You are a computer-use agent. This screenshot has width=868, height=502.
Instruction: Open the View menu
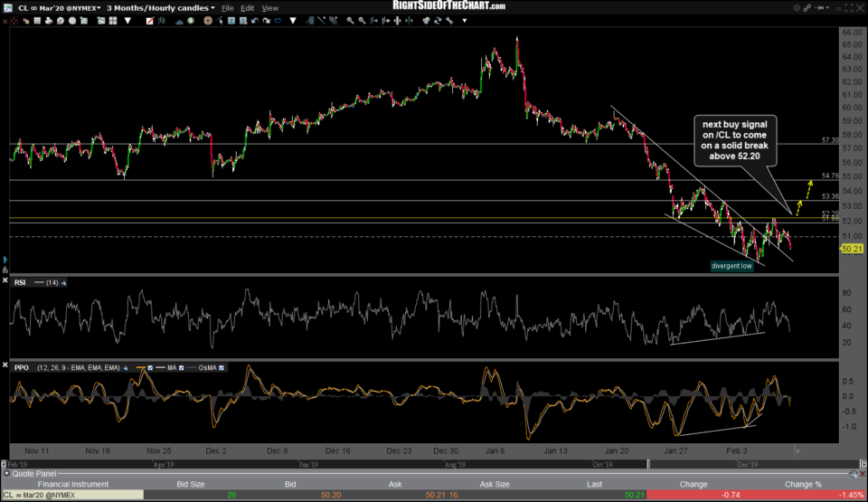[269, 7]
